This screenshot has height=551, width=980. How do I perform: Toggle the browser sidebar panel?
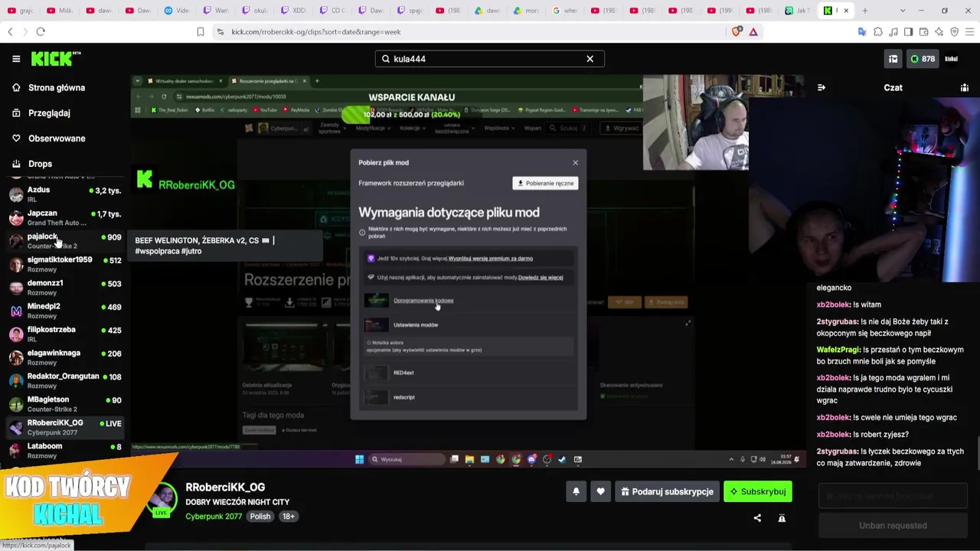point(909,32)
